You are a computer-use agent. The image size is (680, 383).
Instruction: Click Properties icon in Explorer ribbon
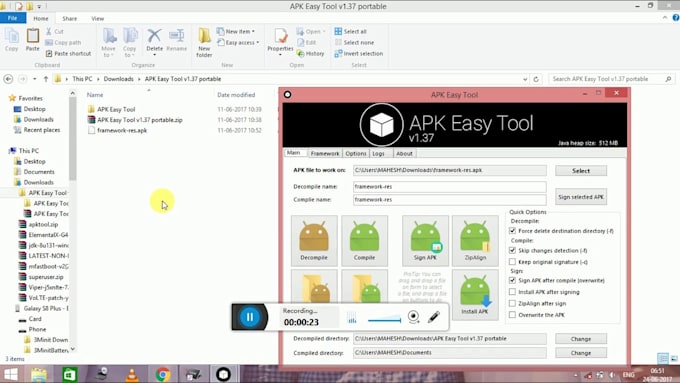click(x=280, y=41)
